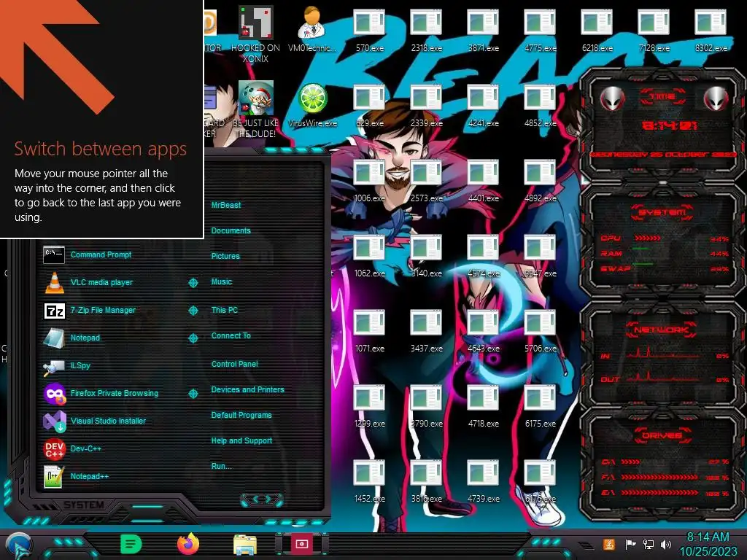This screenshot has height=560, width=747.
Task: Select the 629.exe desktop file
Action: pos(369,105)
